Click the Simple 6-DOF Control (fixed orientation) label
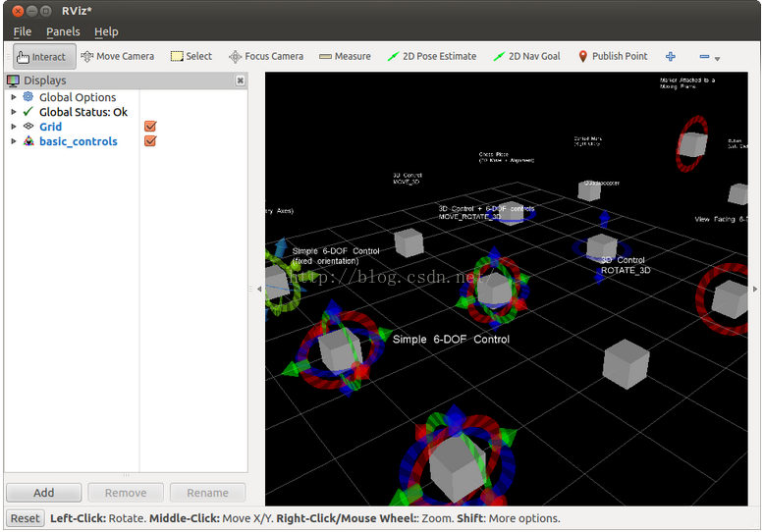The image size is (764, 532). [x=335, y=256]
